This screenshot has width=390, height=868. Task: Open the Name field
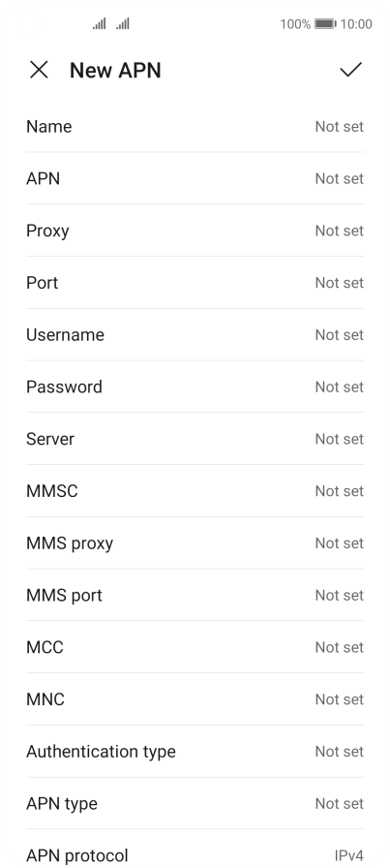tap(195, 126)
